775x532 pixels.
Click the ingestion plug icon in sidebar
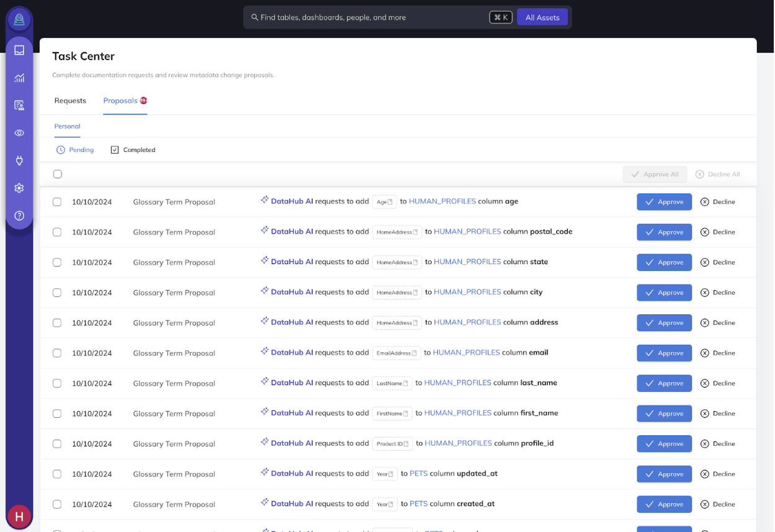19,161
